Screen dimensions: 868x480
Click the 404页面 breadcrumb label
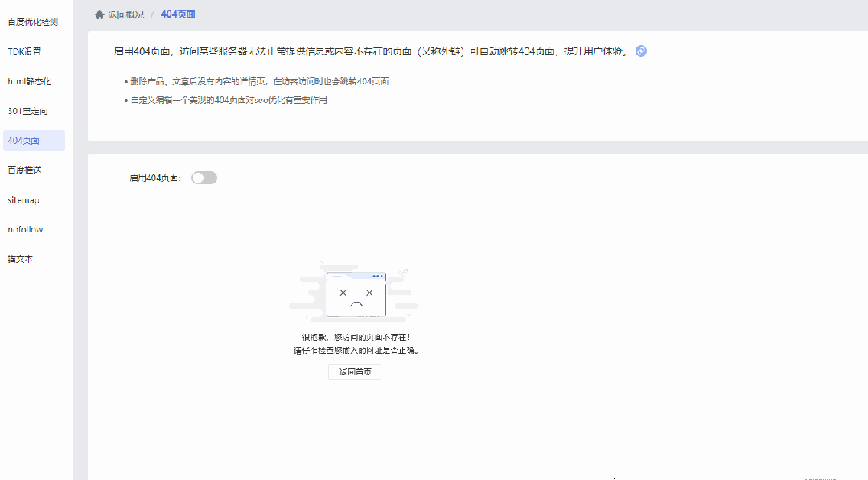[178, 14]
